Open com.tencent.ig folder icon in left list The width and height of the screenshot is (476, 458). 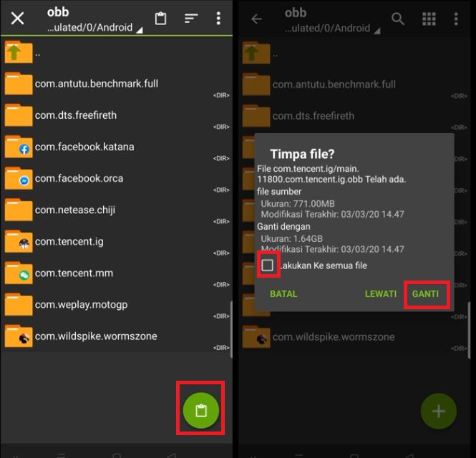coord(19,242)
